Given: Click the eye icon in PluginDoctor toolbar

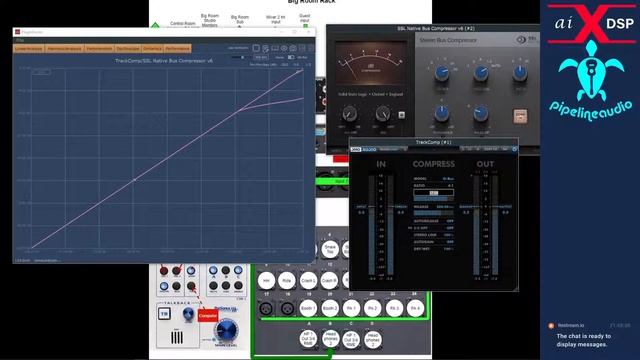Looking at the screenshot, I should [284, 49].
